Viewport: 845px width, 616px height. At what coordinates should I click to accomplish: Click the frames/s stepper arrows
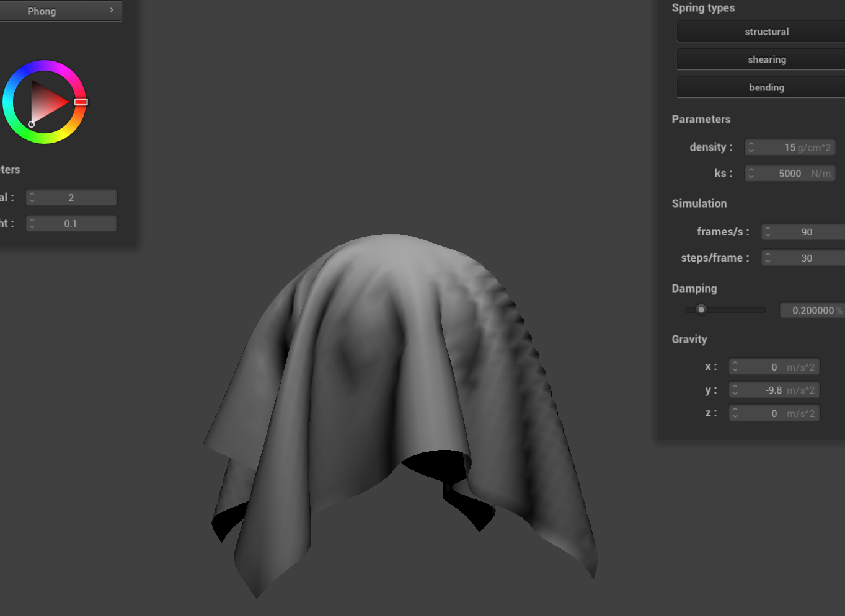coord(768,232)
